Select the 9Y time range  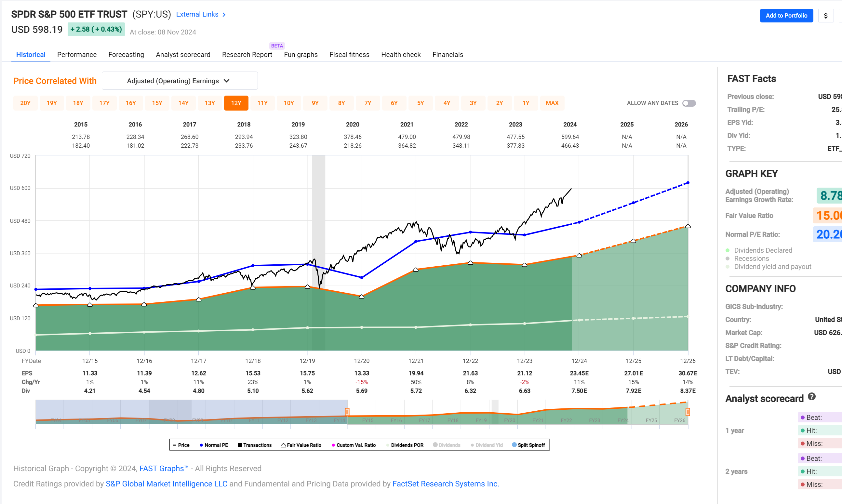(315, 103)
